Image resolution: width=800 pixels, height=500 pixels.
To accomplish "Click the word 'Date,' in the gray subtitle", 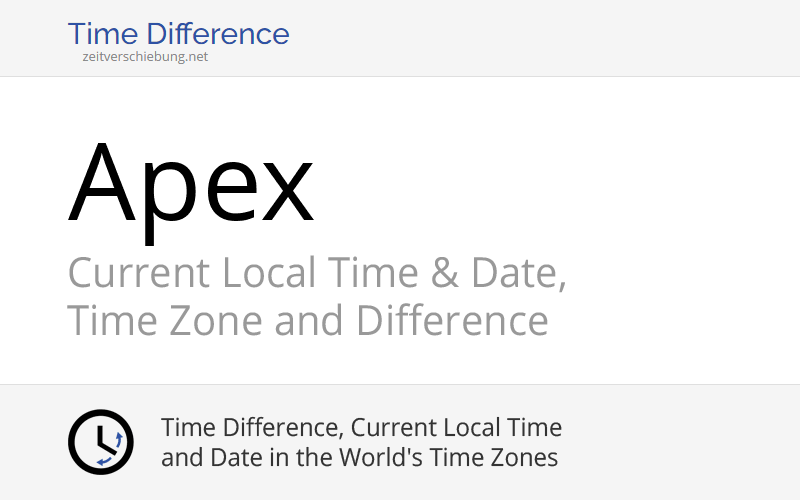I will click(x=518, y=273).
